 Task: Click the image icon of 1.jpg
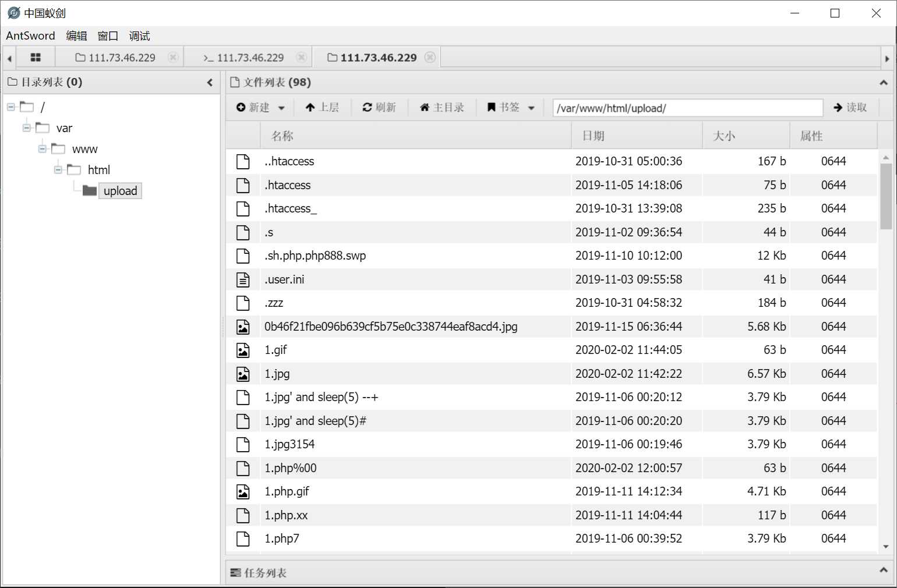(x=243, y=374)
